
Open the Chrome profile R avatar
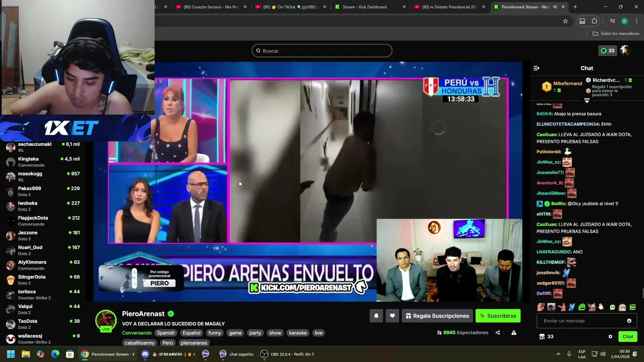[624, 21]
